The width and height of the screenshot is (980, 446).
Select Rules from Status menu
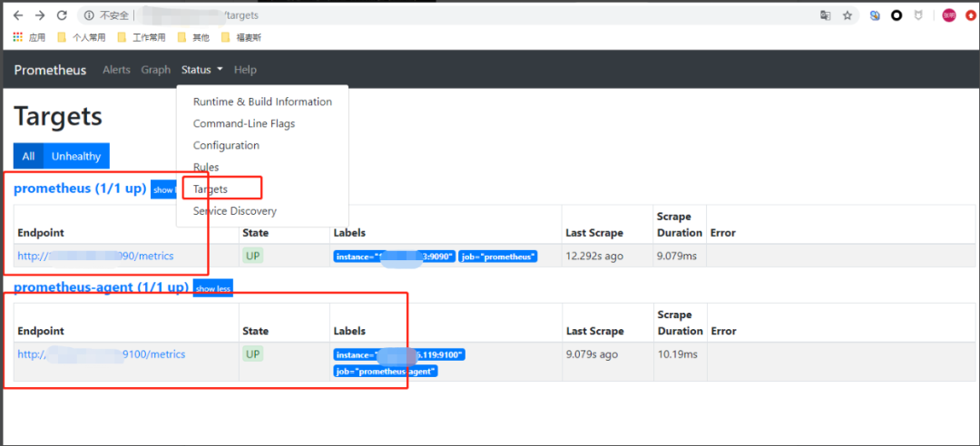(x=262, y=168)
